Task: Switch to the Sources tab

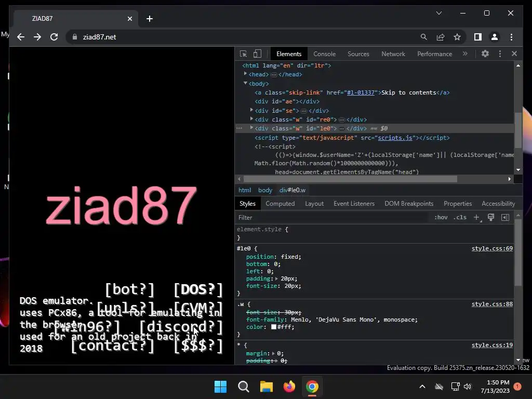Action: click(x=358, y=54)
